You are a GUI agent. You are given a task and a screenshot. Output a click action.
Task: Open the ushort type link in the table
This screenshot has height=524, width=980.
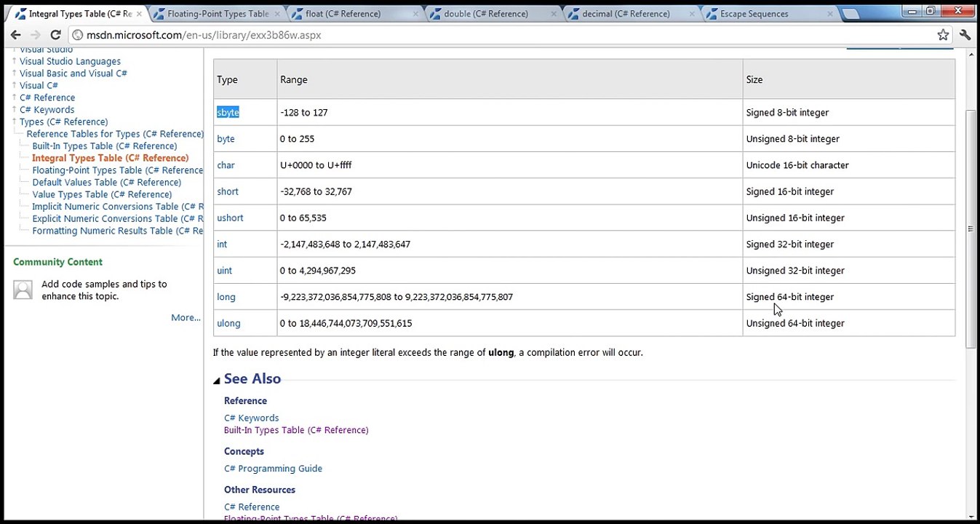point(230,218)
